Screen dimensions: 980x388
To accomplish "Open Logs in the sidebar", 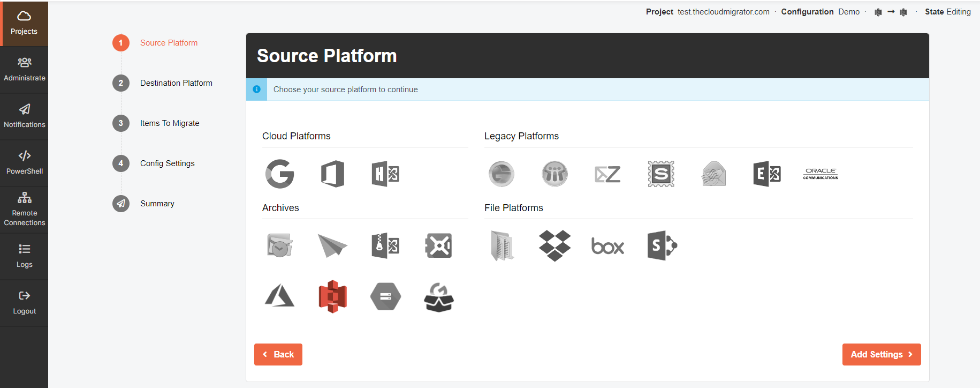I will pos(24,257).
